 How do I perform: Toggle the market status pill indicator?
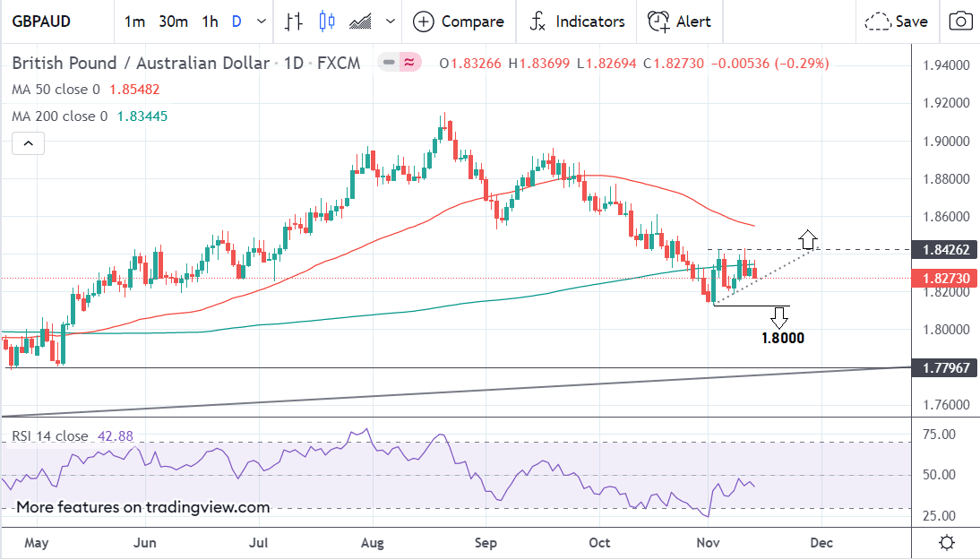[x=400, y=63]
